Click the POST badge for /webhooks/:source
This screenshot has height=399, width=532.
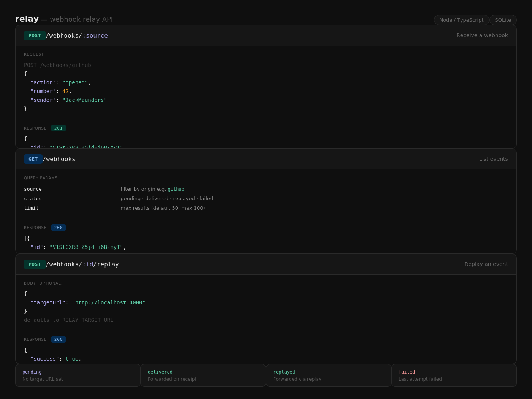tap(35, 36)
